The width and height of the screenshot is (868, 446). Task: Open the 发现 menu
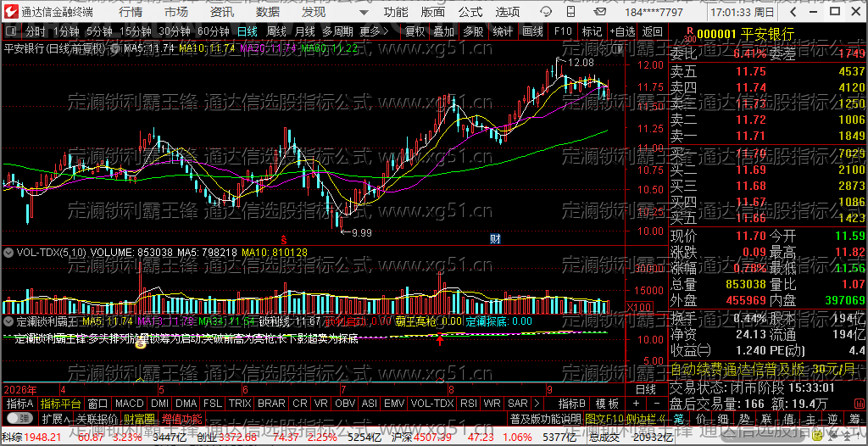pyautogui.click(x=314, y=12)
